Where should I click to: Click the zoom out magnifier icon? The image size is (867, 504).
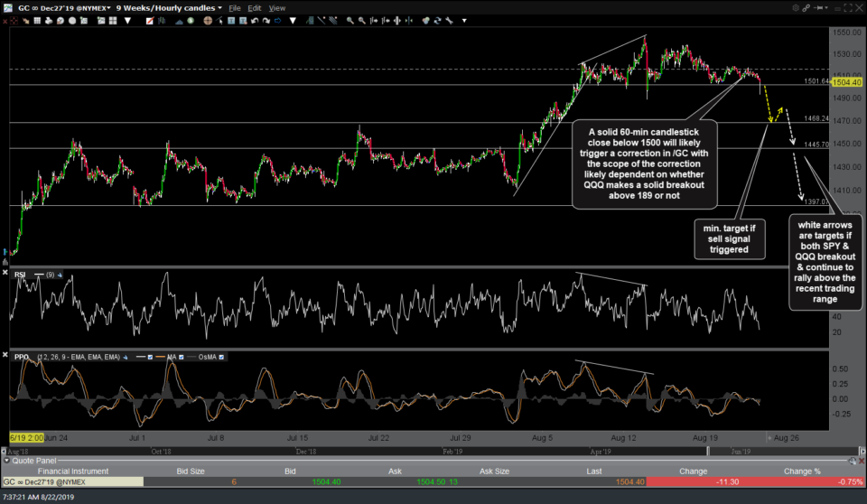[361, 21]
